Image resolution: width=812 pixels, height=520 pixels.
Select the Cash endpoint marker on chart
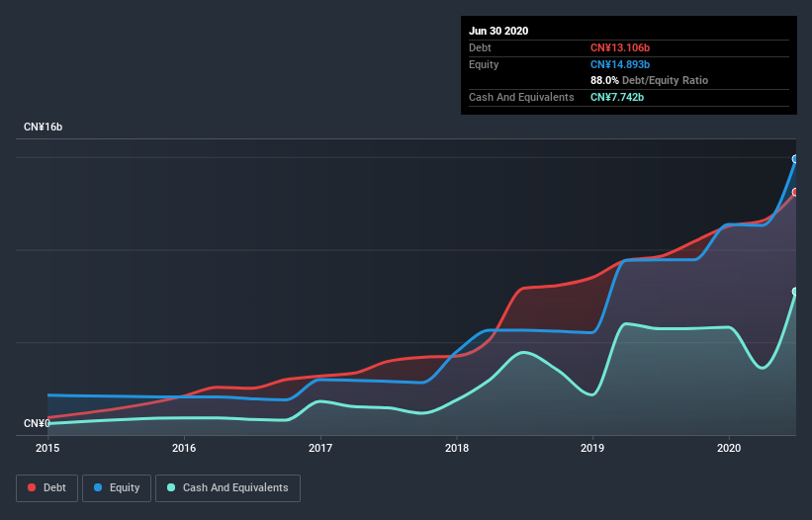795,292
